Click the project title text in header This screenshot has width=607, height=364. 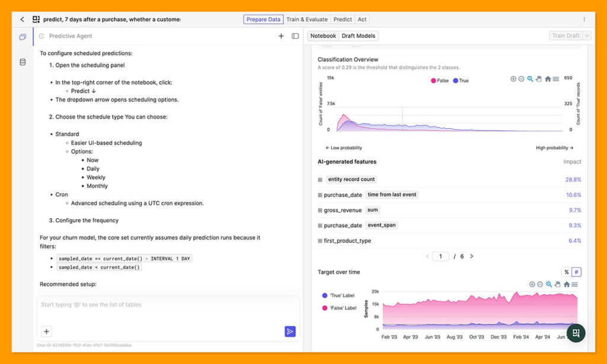pos(111,20)
